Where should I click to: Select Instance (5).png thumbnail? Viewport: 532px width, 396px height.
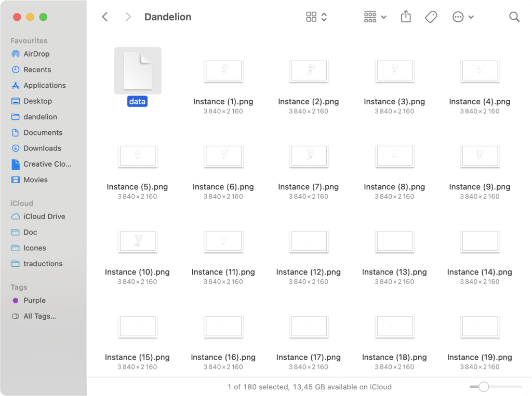138,156
